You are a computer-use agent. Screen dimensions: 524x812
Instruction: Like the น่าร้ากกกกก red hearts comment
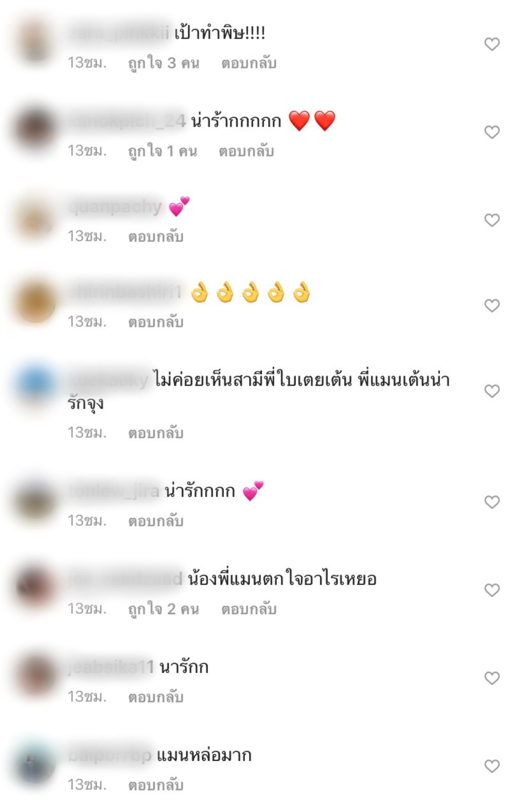pyautogui.click(x=492, y=132)
